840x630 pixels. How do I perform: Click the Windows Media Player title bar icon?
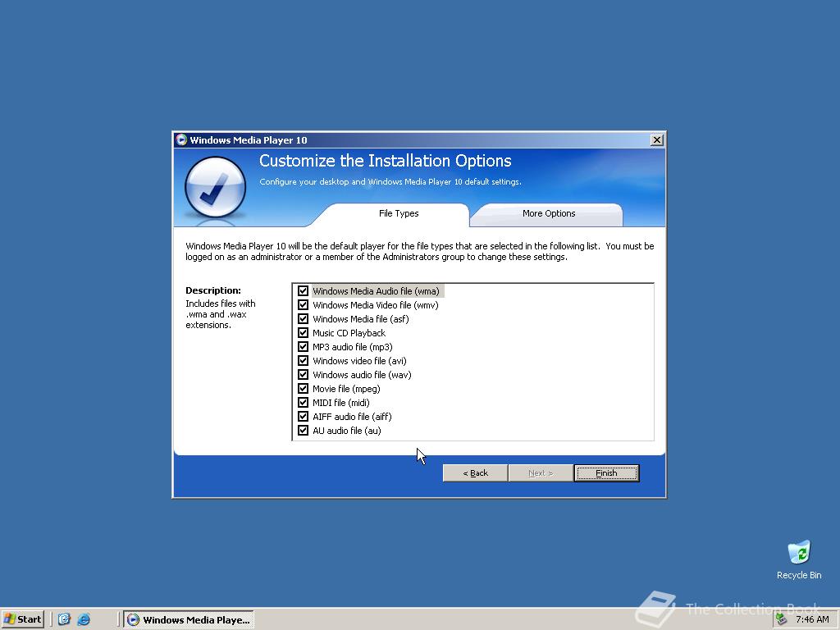pyautogui.click(x=181, y=139)
